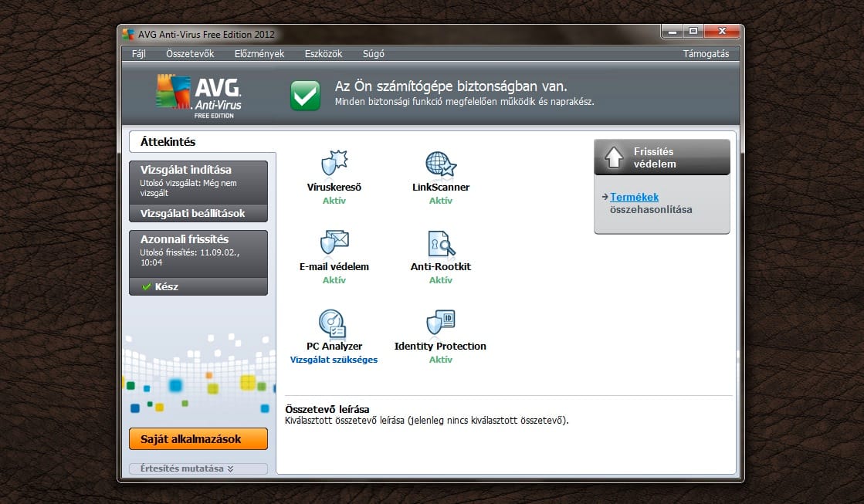Viewport: 864px width, 504px height.
Task: Open Vizsgálati beállítások scan options
Action: pyautogui.click(x=198, y=213)
